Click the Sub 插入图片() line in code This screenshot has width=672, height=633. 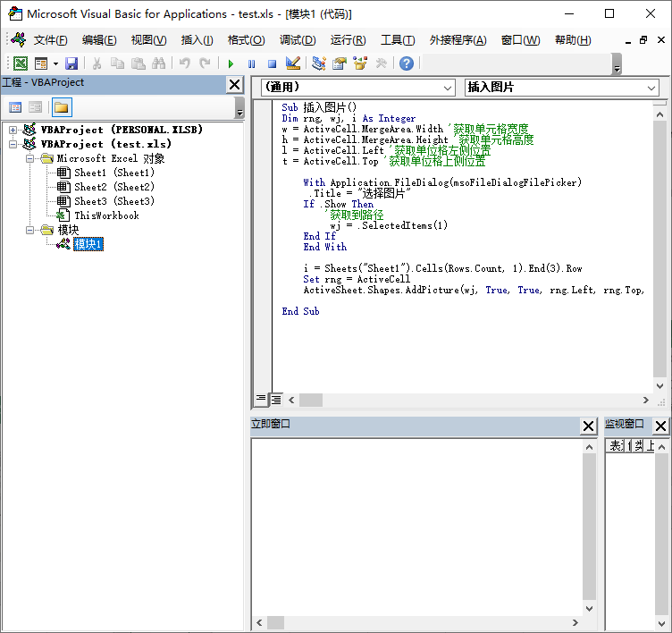319,107
